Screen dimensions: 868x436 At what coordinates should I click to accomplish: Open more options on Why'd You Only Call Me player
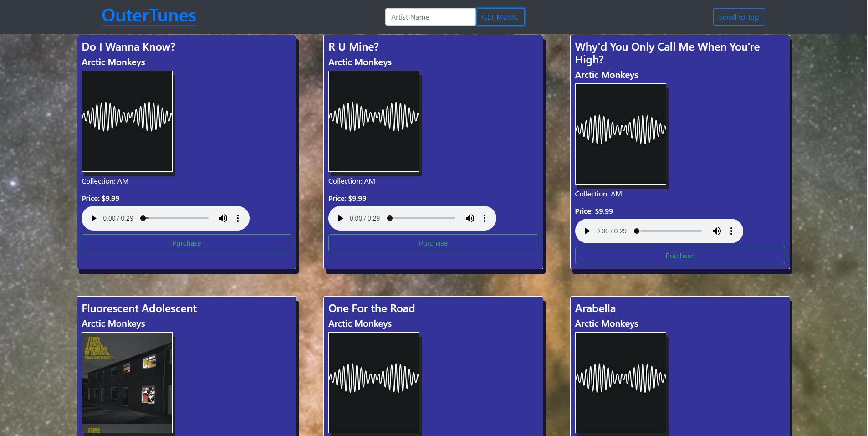tap(731, 231)
